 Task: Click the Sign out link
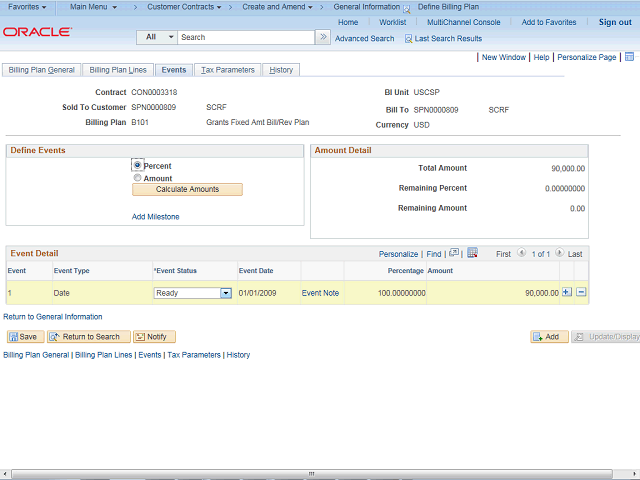[x=615, y=22]
